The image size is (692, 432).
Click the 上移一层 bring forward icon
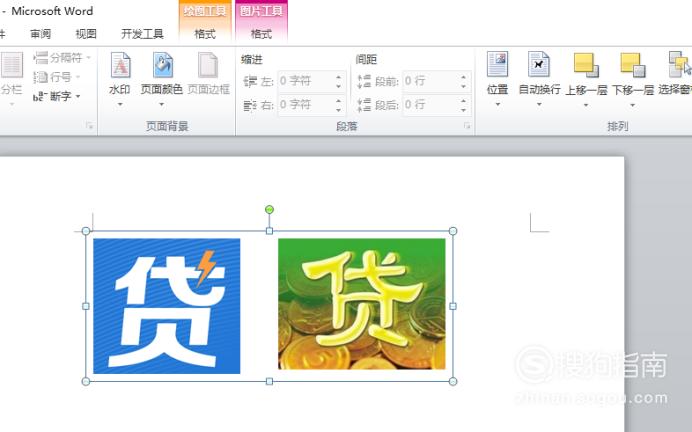[x=586, y=65]
